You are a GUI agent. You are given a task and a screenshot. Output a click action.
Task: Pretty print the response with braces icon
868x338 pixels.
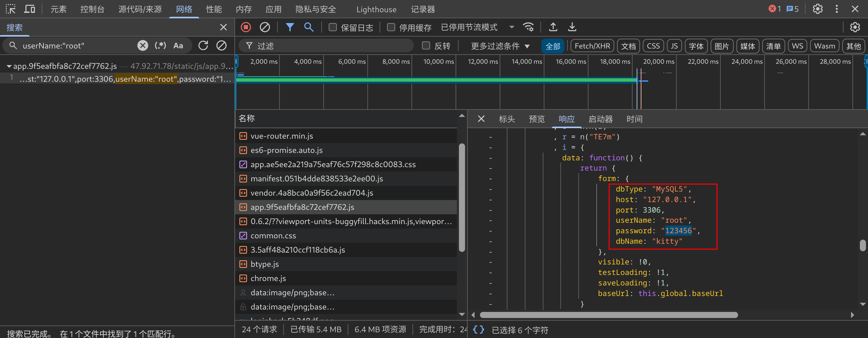click(x=479, y=330)
